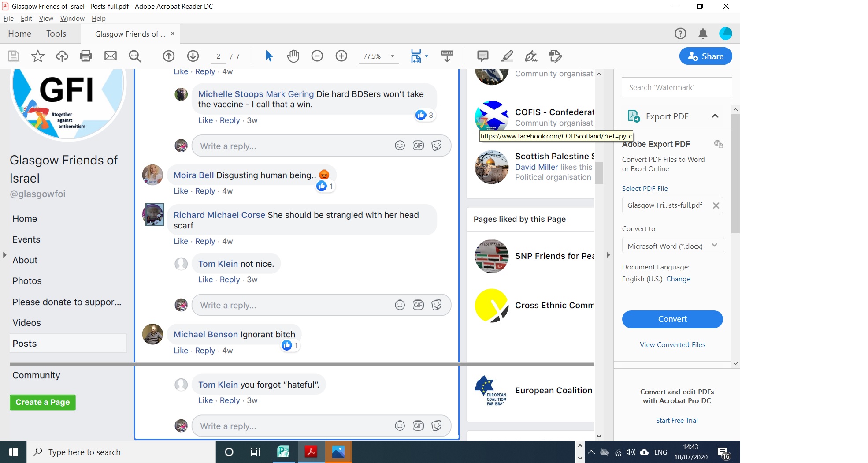Open the Find text magnifier tool
This screenshot has width=868, height=463.
click(x=135, y=56)
